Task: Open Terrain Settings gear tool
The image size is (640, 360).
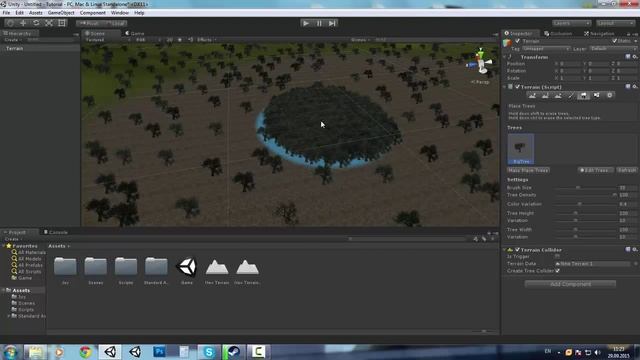Action: pos(610,96)
